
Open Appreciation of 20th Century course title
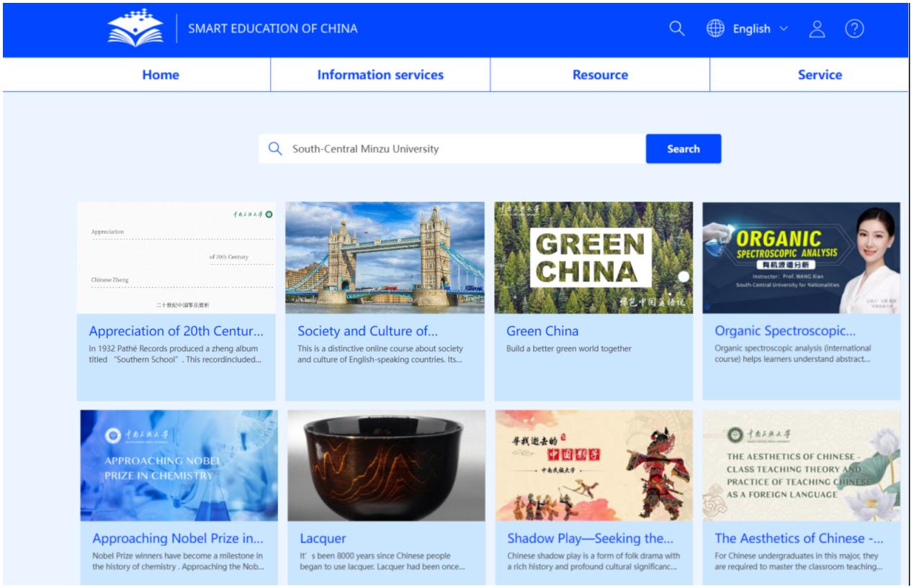176,331
